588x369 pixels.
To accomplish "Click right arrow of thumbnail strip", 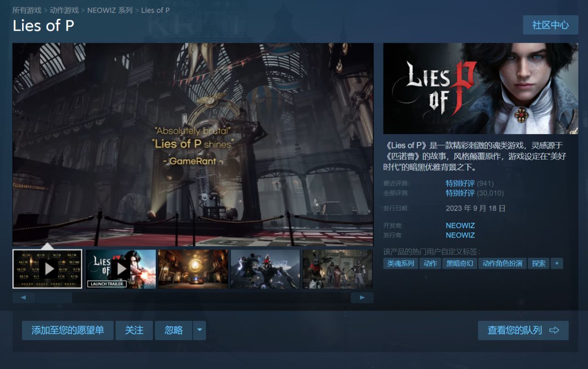I will click(362, 298).
